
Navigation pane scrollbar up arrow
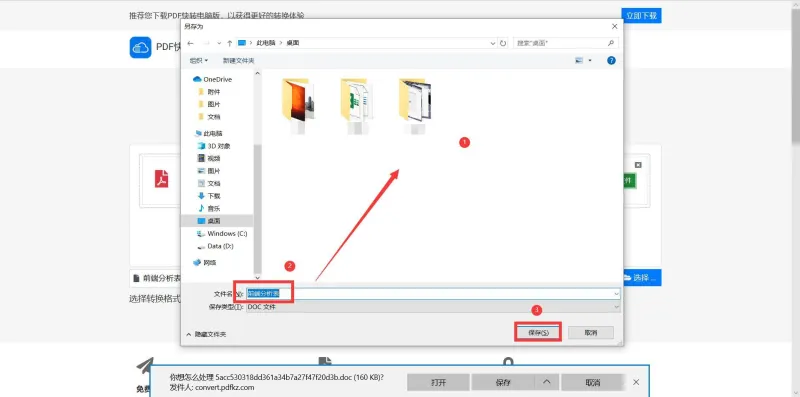[258, 74]
